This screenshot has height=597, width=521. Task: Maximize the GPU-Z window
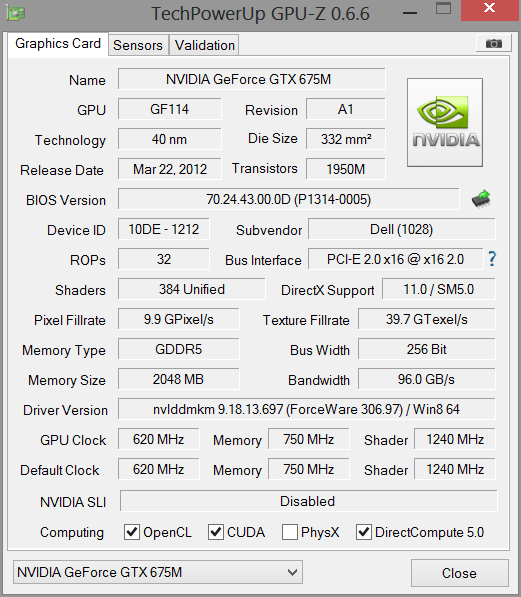[x=444, y=8]
